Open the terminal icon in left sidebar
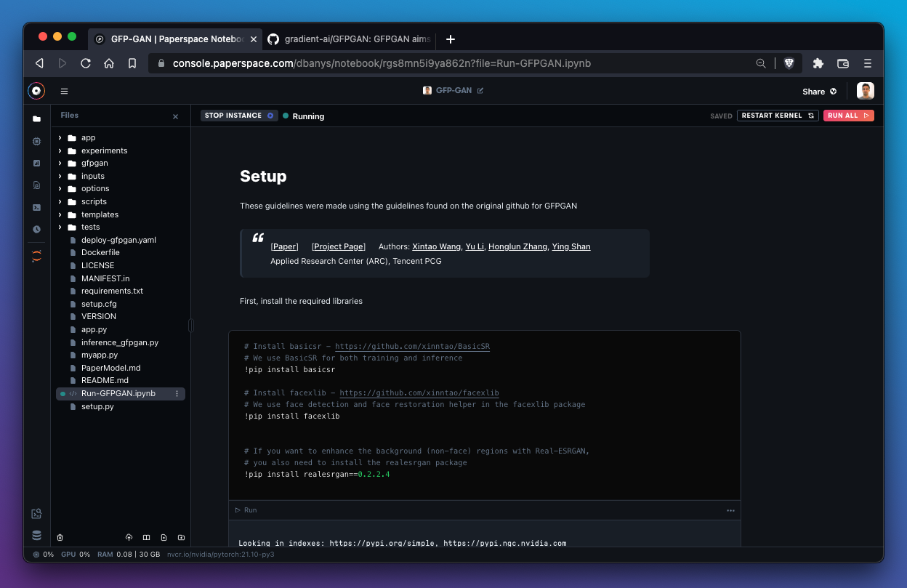907x588 pixels. tap(36, 207)
